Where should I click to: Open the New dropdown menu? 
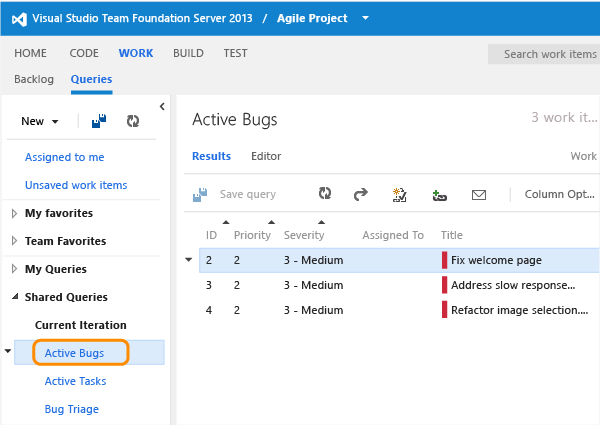tap(39, 121)
